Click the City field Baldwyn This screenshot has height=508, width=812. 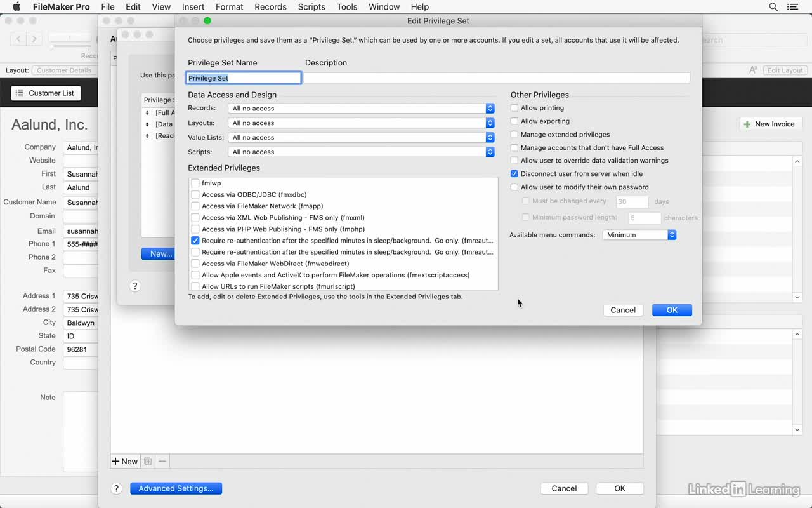[81, 323]
